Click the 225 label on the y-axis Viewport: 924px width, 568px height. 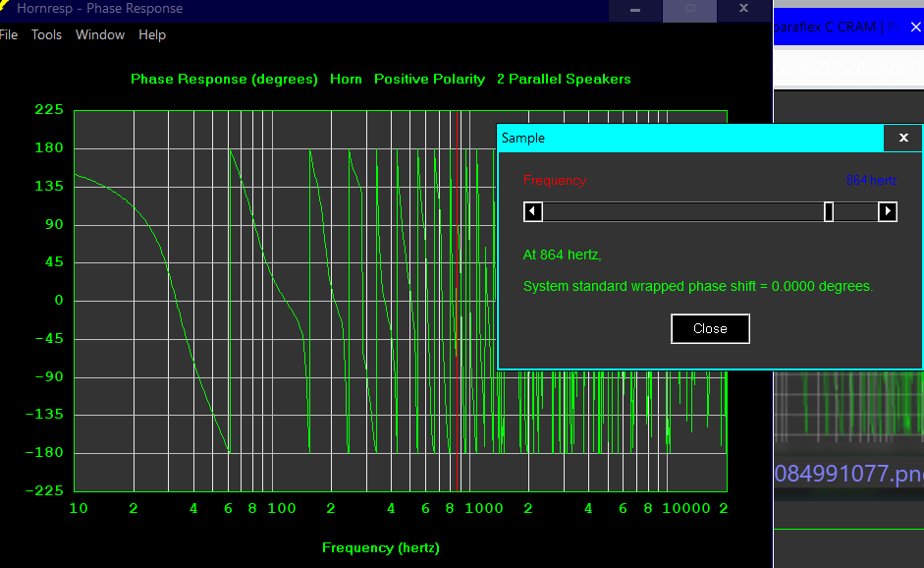pyautogui.click(x=49, y=110)
